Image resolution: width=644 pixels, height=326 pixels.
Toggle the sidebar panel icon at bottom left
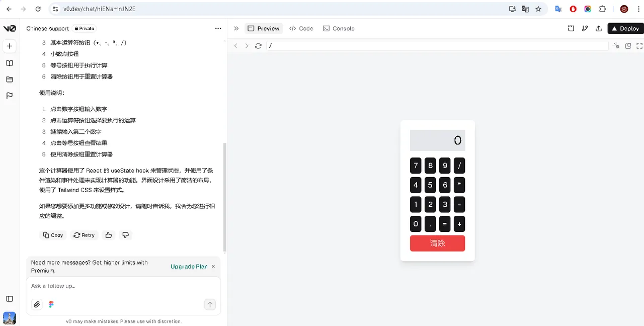point(10,299)
